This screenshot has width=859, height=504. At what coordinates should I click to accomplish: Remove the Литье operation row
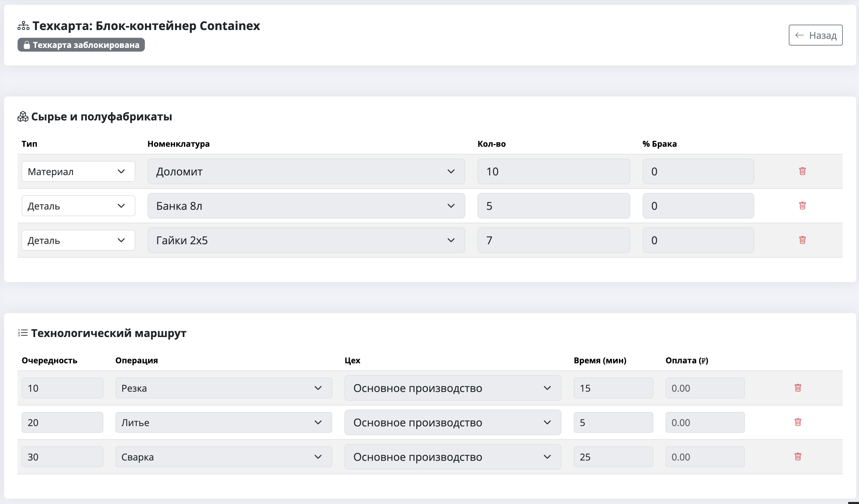(x=798, y=422)
